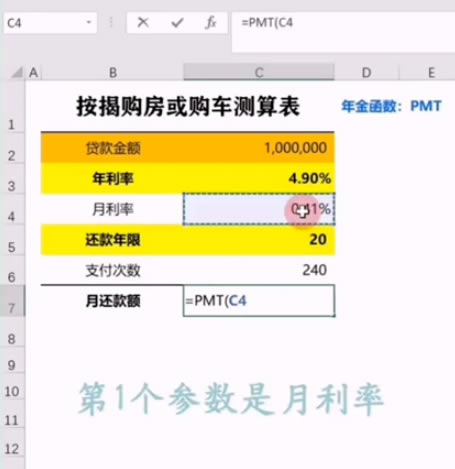
Task: Confirm the formula with the checkmark icon
Action: pos(177,23)
